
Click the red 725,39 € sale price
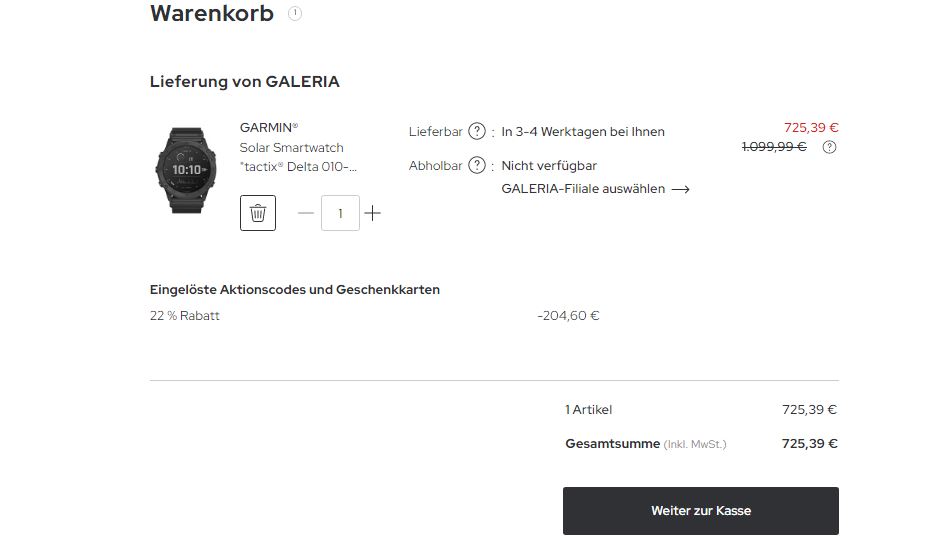pos(811,127)
